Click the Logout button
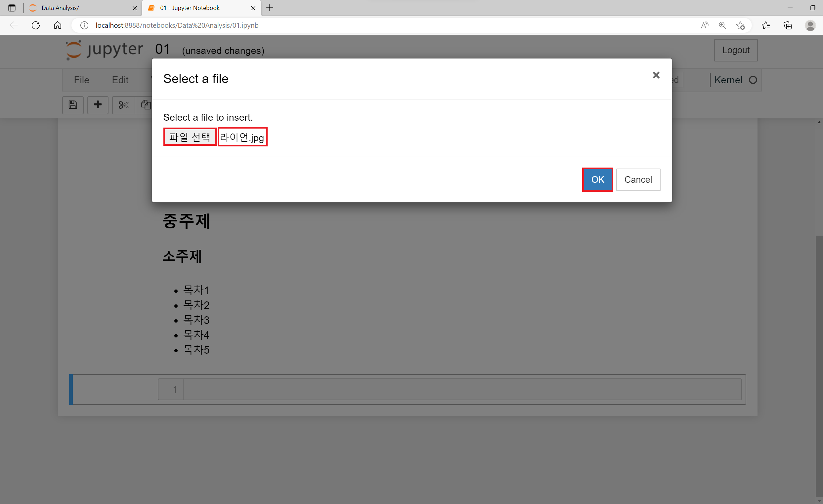Image resolution: width=823 pixels, height=504 pixels. point(735,50)
